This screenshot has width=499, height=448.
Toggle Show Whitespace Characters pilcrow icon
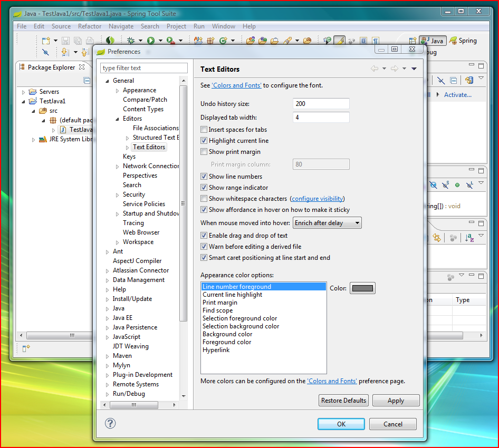376,41
